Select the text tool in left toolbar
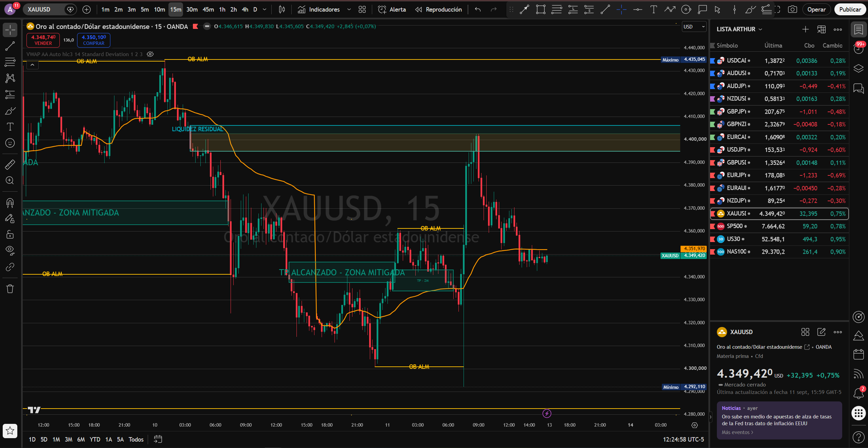The image size is (868, 448). (x=10, y=127)
